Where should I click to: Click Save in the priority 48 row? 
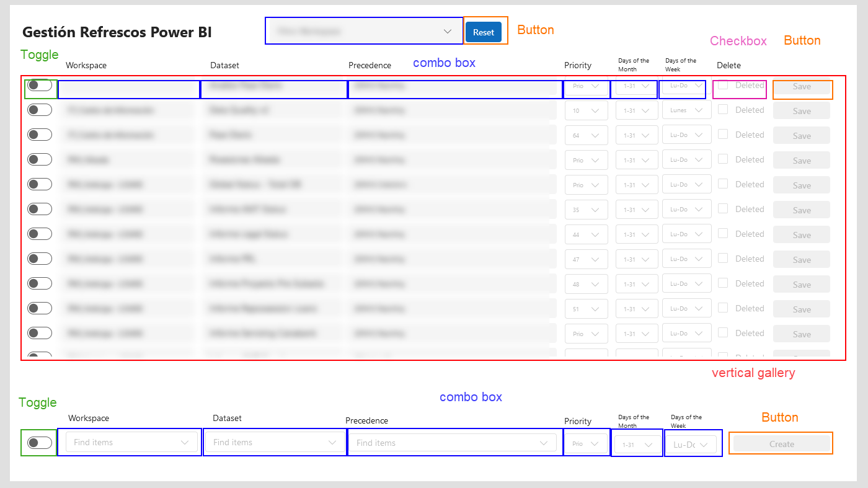[801, 285]
